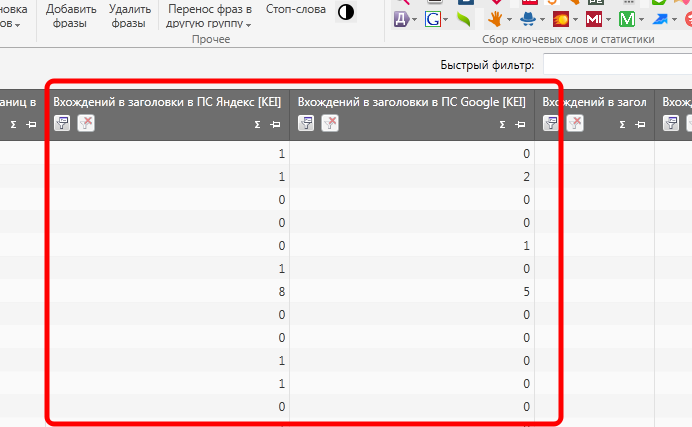
Task: Click the half-black circle contrast icon
Action: 346,13
